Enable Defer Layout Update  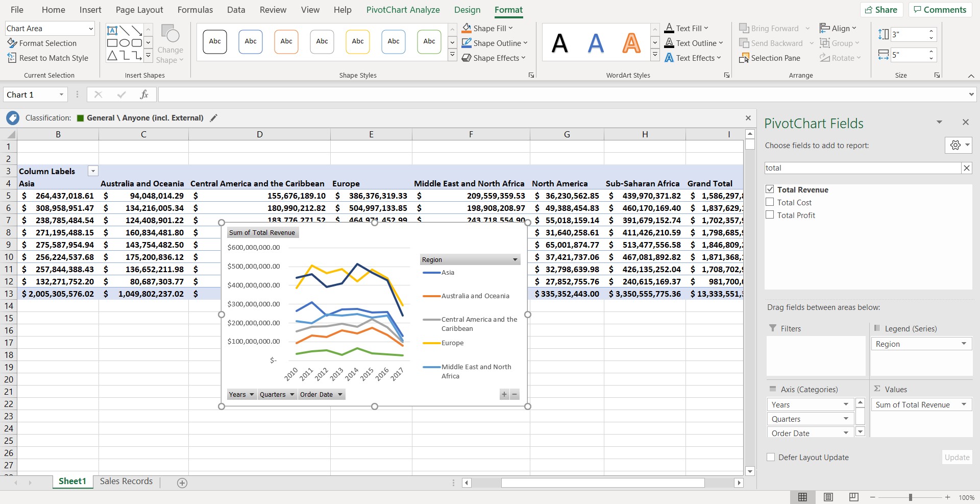(x=770, y=457)
